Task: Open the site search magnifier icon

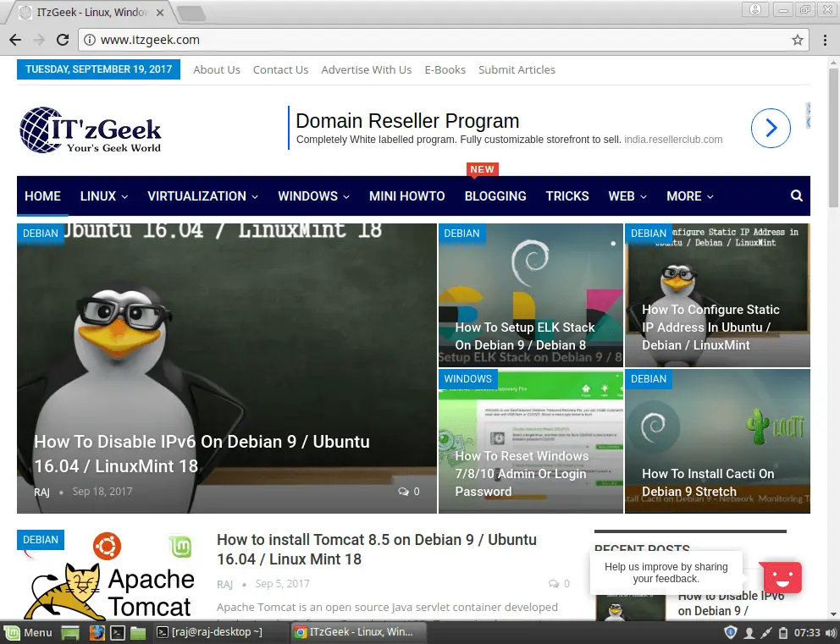Action: [x=797, y=196]
